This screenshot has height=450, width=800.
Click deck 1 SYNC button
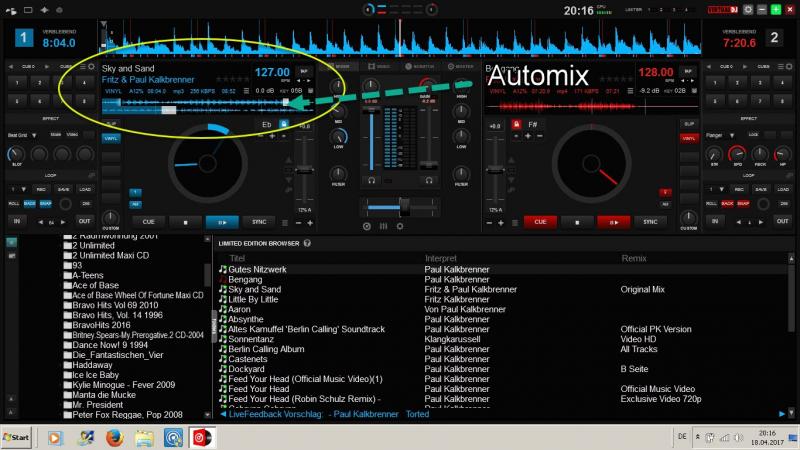(259, 222)
